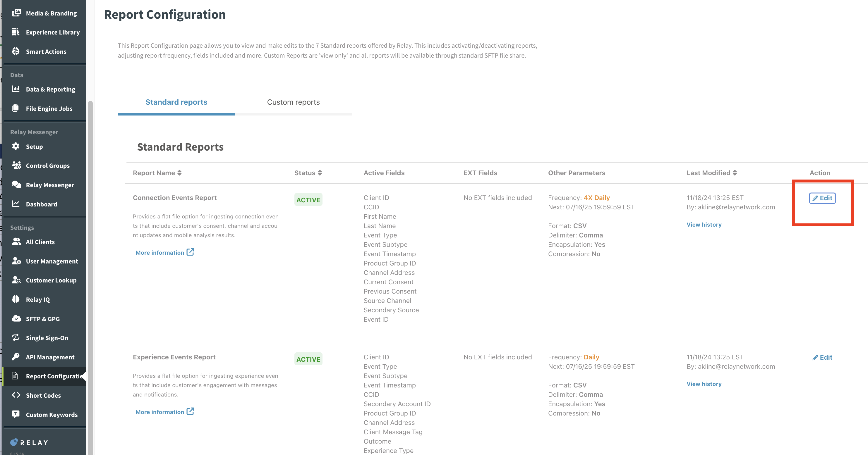Click the Dashboard line chart icon
Screen dimensions: 868x455
(16, 204)
